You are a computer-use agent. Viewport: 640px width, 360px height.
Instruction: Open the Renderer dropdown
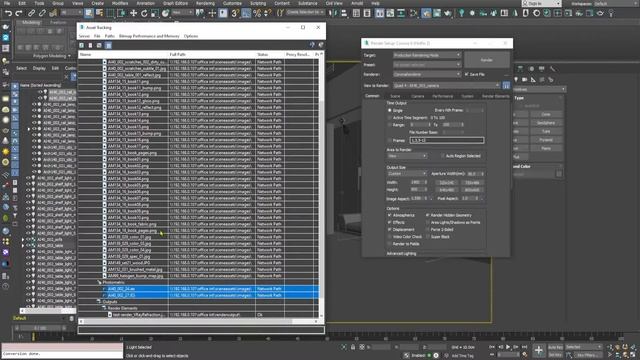tap(427, 74)
